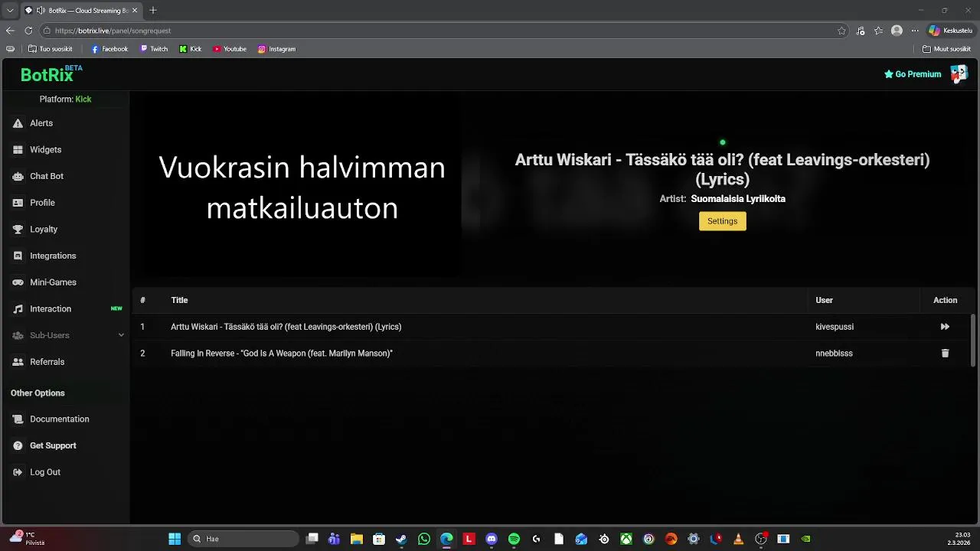The image size is (980, 551).
Task: Click the Arttu Wiskari song row title
Action: (x=286, y=327)
